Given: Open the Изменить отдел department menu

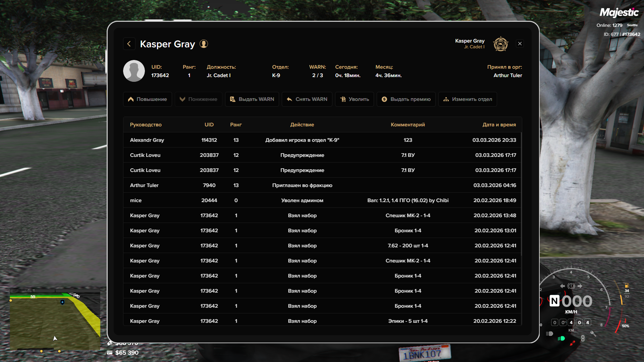Looking at the screenshot, I should 467,99.
